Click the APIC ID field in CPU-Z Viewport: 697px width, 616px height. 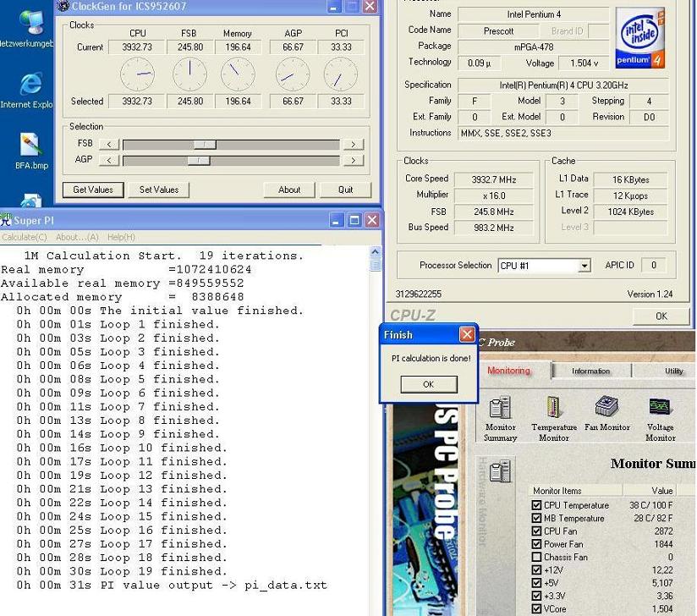point(653,266)
